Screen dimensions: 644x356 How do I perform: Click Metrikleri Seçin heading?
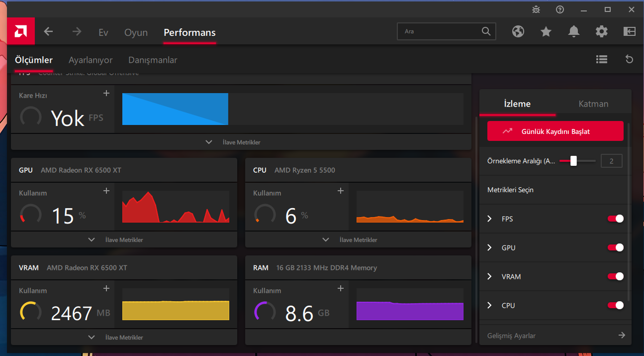pyautogui.click(x=510, y=190)
